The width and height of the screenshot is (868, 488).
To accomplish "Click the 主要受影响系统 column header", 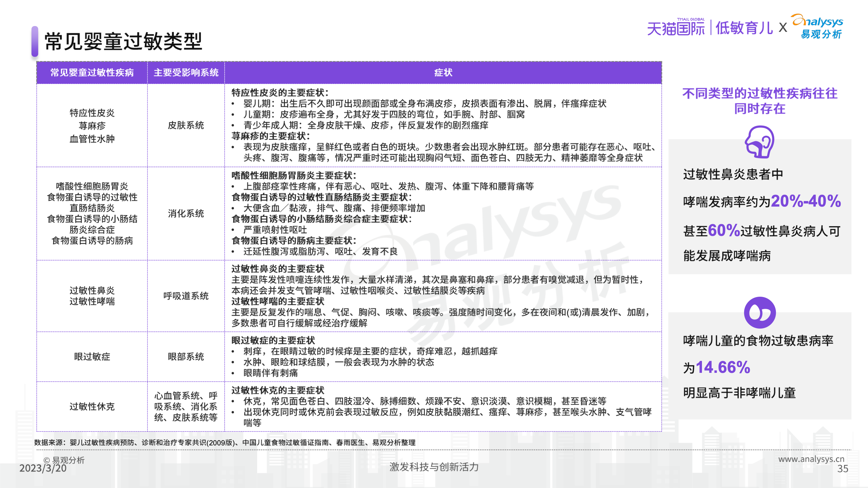I will pyautogui.click(x=186, y=73).
